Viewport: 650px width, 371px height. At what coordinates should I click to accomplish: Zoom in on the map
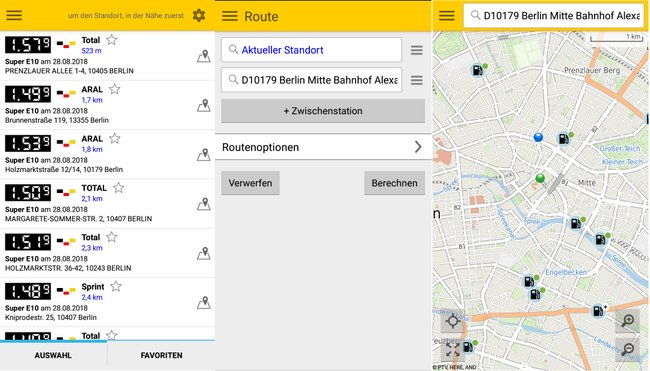[x=628, y=320]
